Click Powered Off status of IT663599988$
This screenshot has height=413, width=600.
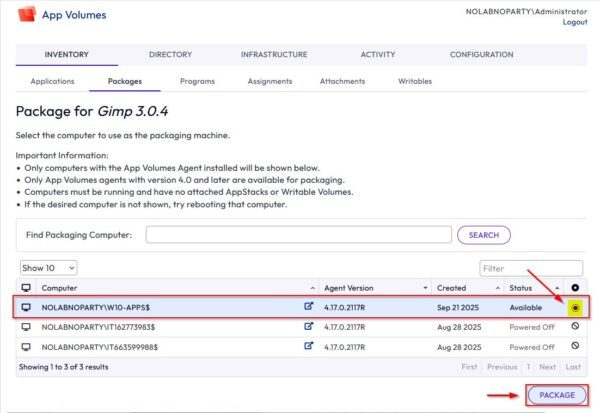[532, 347]
